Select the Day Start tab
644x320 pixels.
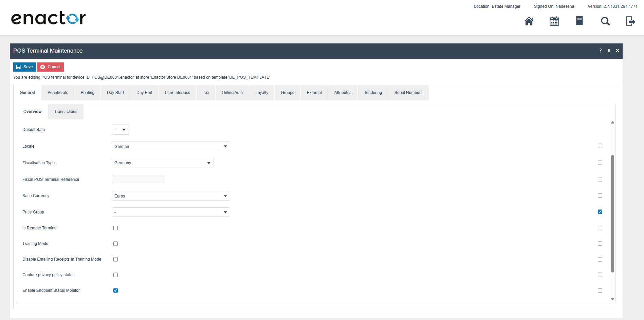coord(115,93)
